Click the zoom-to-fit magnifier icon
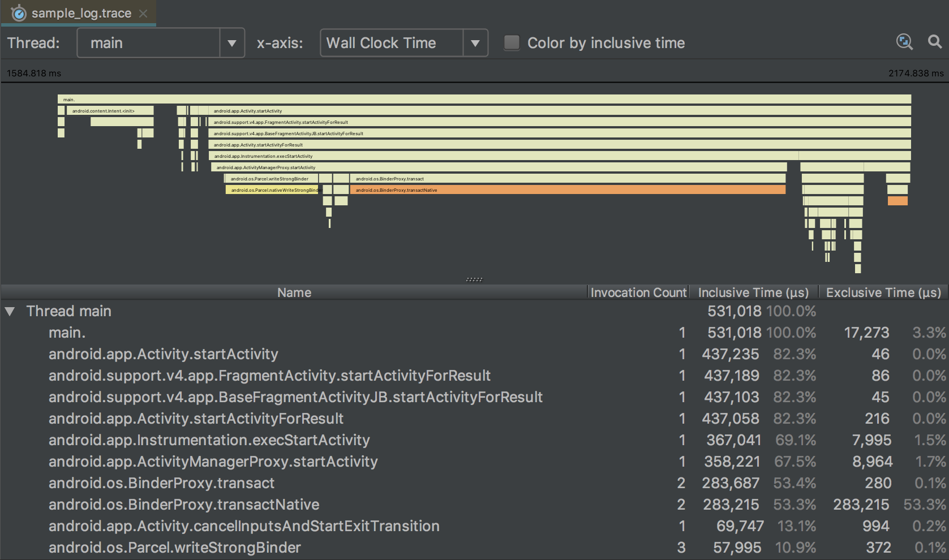The image size is (949, 560). pos(904,42)
